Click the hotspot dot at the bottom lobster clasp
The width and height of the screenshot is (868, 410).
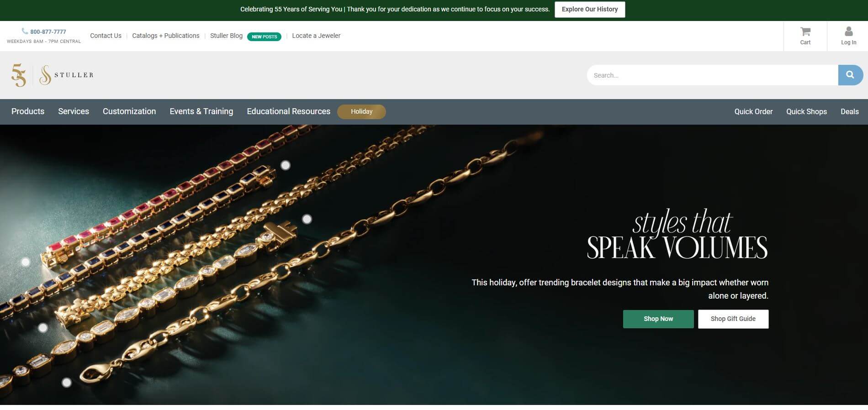coord(67,383)
